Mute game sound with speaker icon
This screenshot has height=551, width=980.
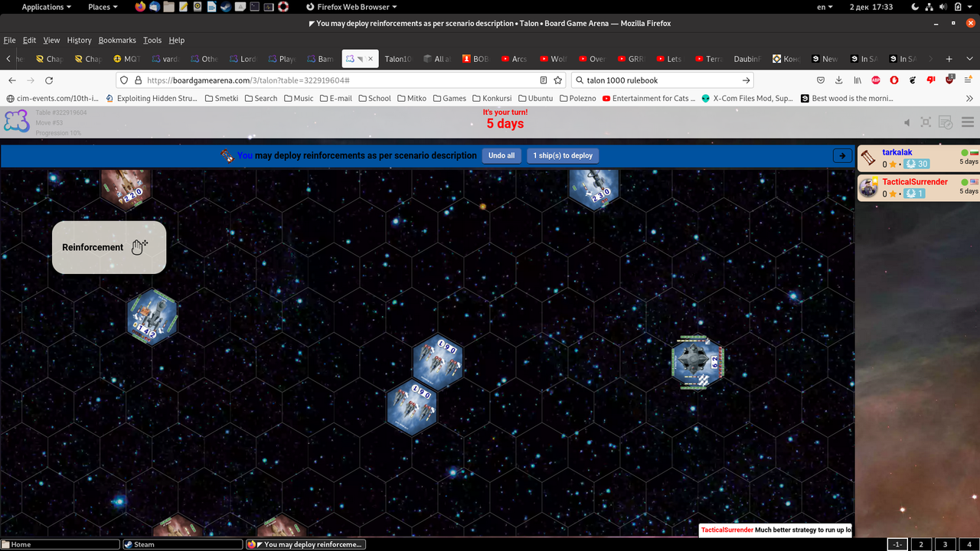pyautogui.click(x=907, y=122)
